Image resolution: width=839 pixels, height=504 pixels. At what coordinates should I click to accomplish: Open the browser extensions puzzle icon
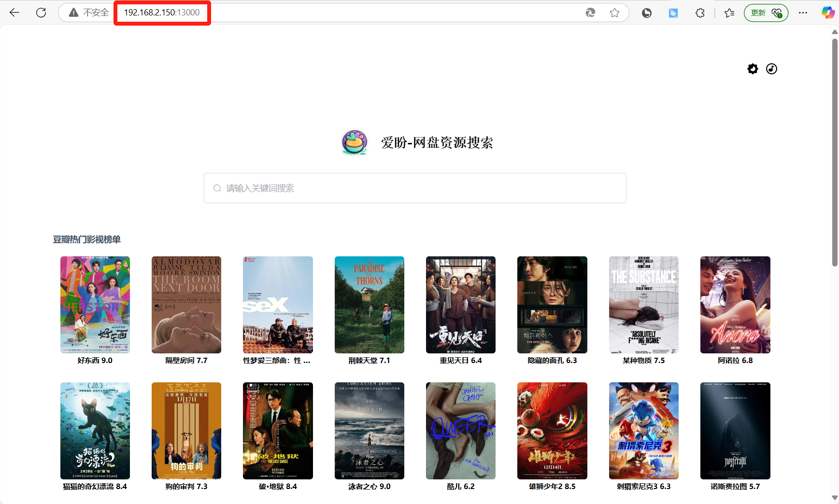tap(700, 13)
